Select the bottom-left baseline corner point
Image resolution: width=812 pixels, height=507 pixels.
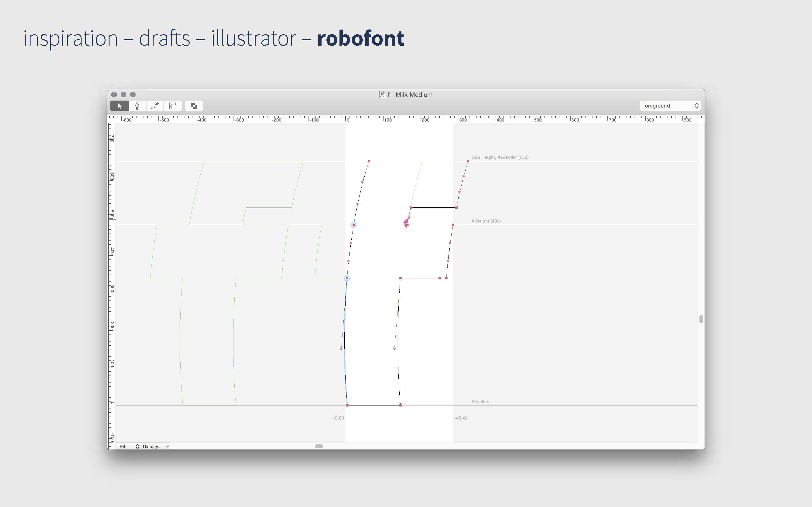pos(347,406)
